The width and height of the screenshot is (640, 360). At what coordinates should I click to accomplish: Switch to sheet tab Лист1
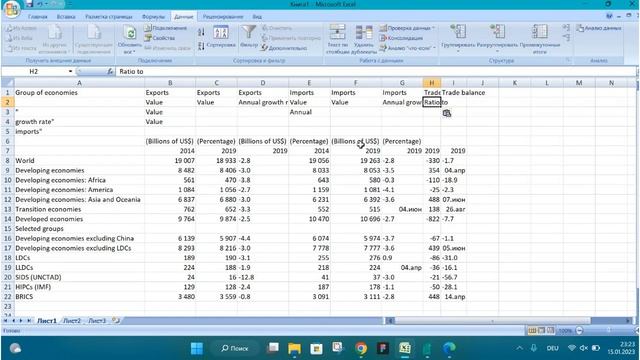tap(47, 321)
